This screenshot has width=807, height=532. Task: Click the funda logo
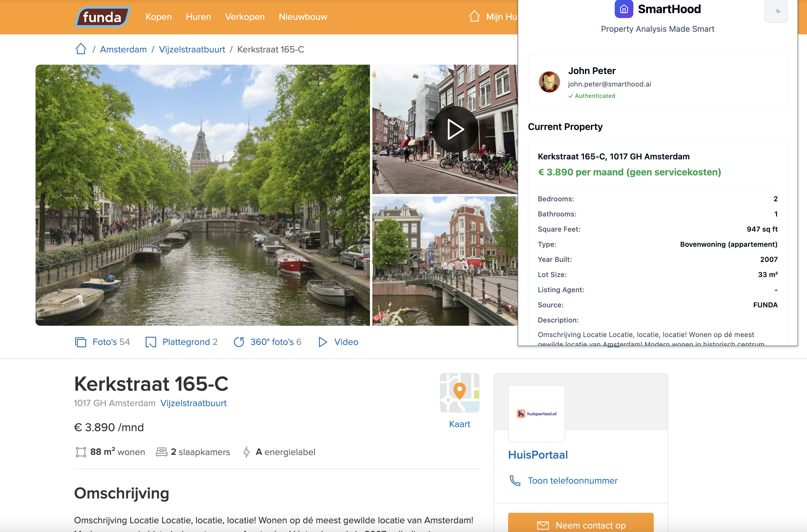click(x=101, y=17)
